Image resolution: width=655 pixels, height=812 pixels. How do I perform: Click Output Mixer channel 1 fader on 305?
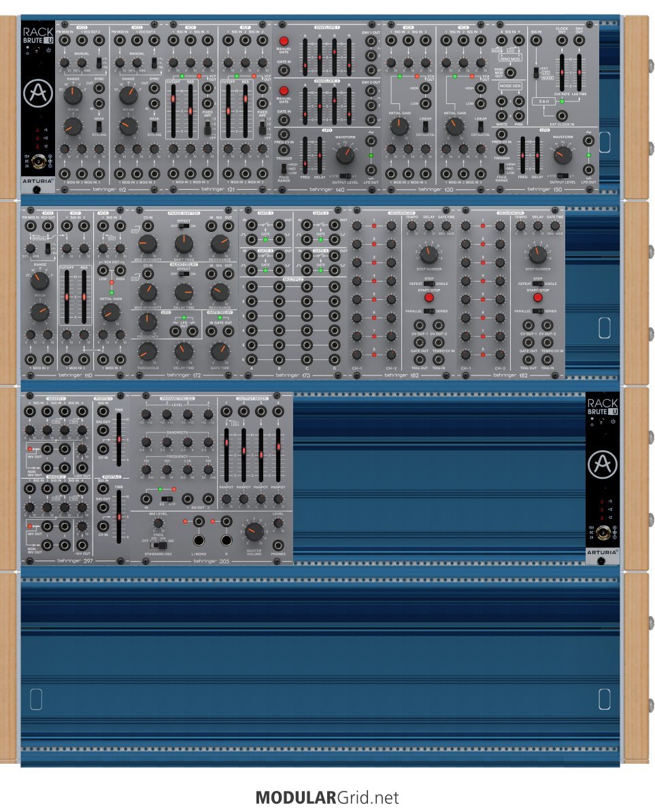click(226, 454)
